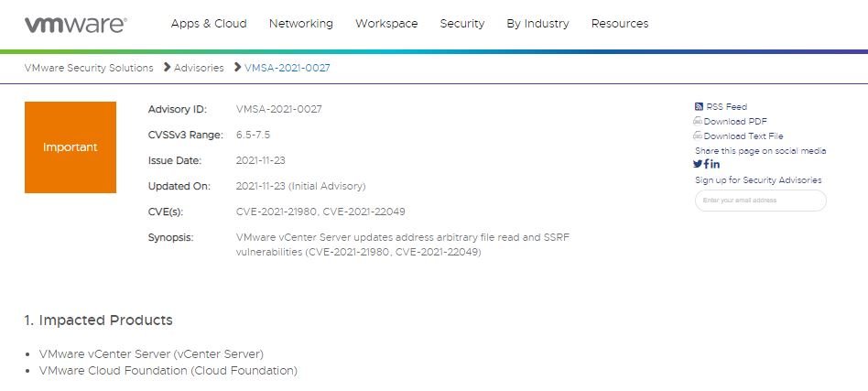
Task: Focus the email address input field
Action: [761, 201]
